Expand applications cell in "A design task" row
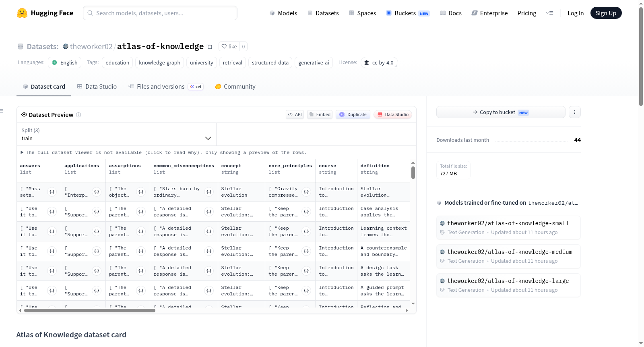Viewport: 644px width, 347px height. [97, 271]
